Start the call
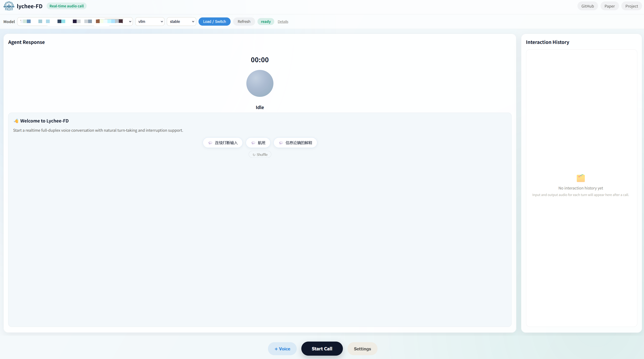Image resolution: width=644 pixels, height=359 pixels. 322,348
